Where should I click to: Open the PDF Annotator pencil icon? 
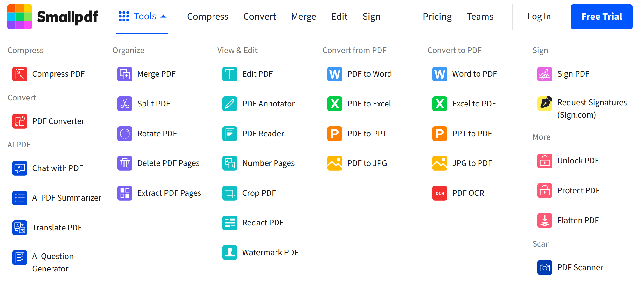[229, 104]
